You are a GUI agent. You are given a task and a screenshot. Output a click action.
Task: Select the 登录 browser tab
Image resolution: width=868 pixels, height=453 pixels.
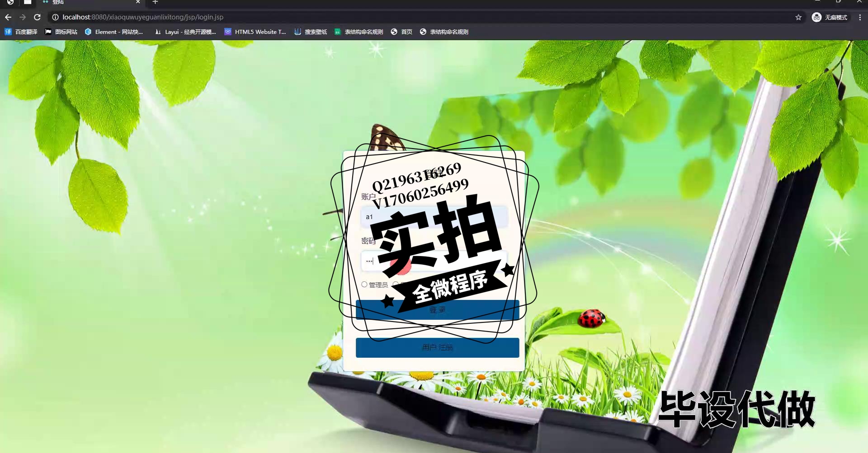90,2
